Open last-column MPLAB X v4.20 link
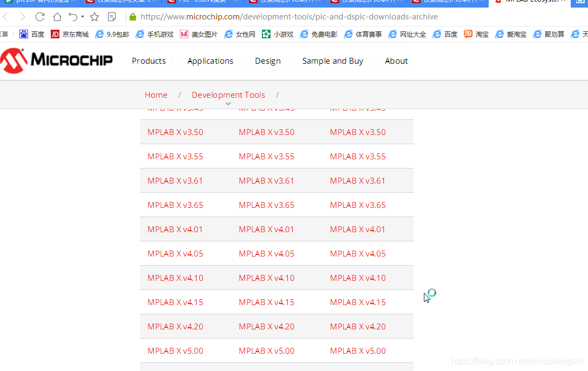This screenshot has width=588, height=371. (x=358, y=327)
